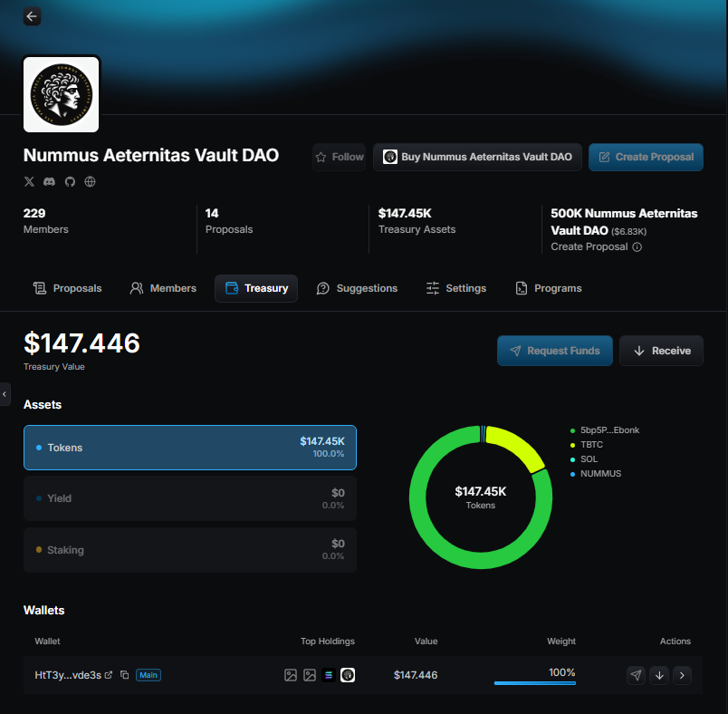This screenshot has height=714, width=728.
Task: Click the 5bp5P...Ebonk legend entry
Action: tap(605, 430)
